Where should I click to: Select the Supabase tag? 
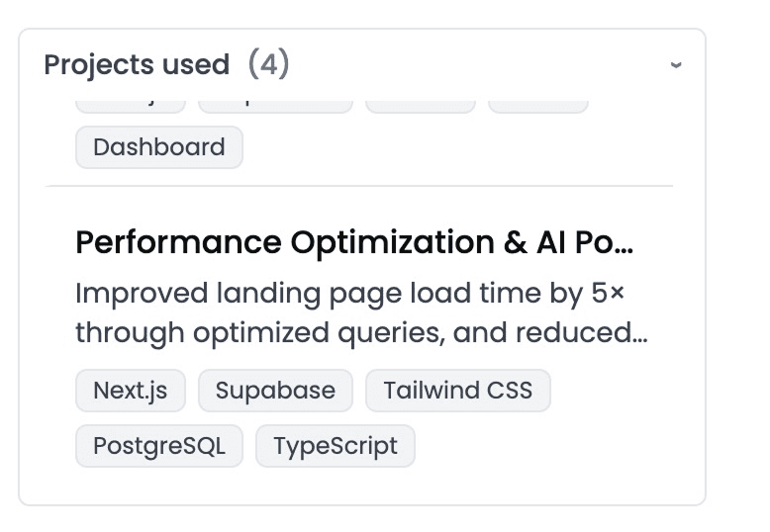tap(275, 391)
